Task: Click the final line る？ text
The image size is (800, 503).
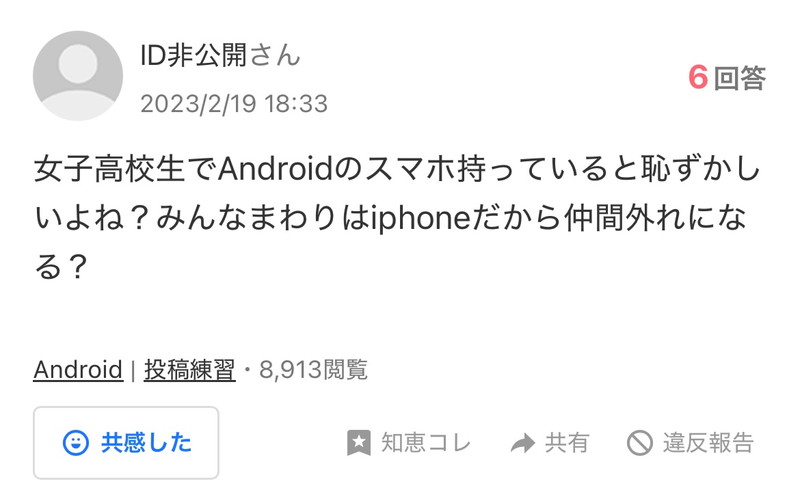Action: click(60, 266)
